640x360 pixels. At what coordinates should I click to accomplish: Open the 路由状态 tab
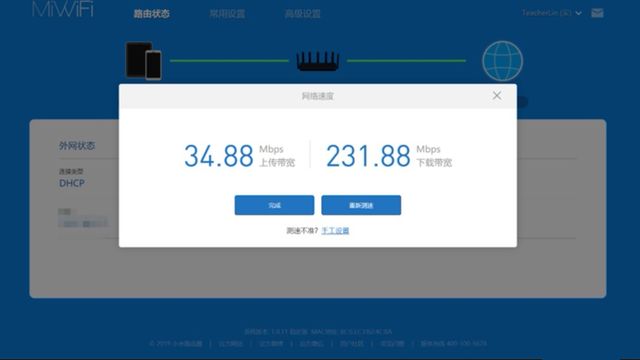pos(151,13)
